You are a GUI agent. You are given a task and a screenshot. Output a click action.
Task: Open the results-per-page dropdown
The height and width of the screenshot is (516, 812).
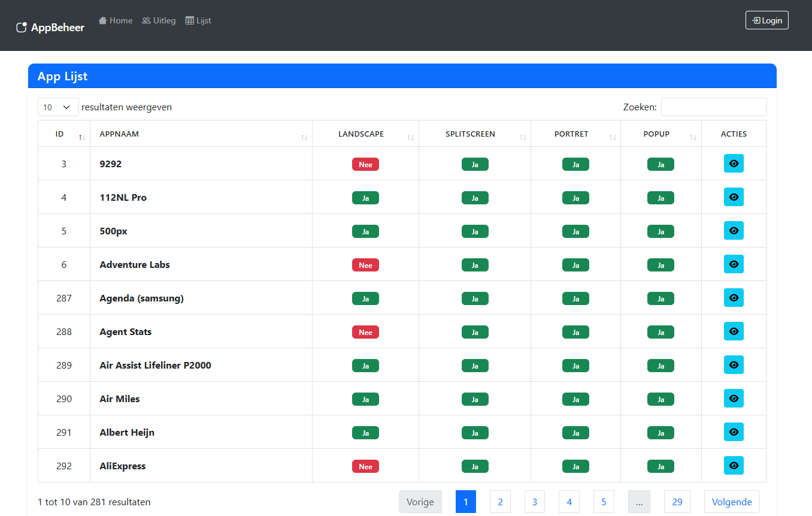(58, 107)
